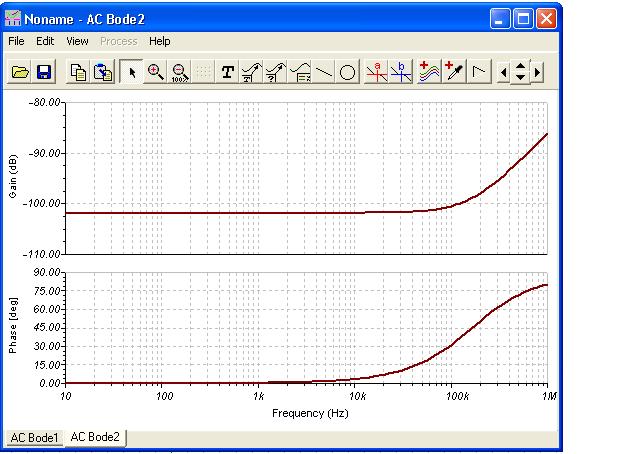Click the add more curves icon

coord(429,72)
